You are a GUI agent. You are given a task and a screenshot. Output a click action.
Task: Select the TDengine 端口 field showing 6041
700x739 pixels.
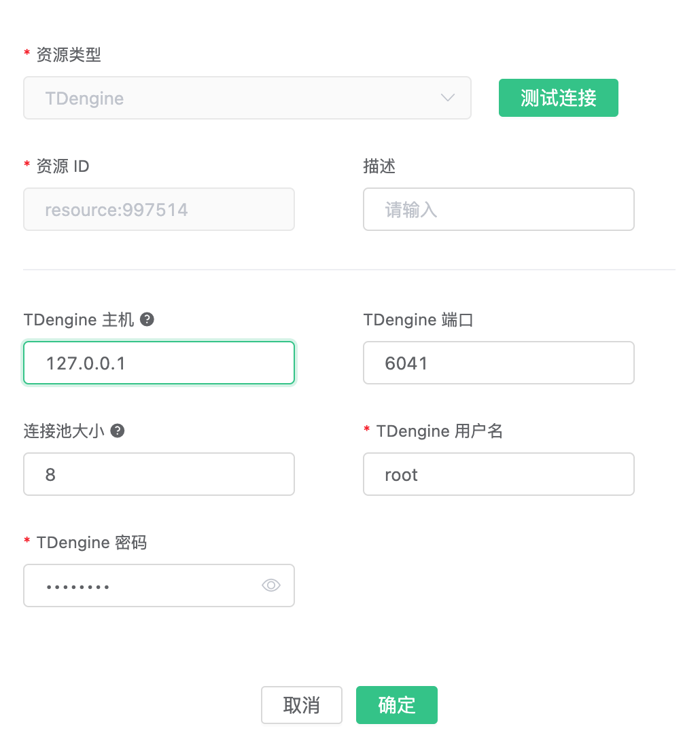pos(498,363)
